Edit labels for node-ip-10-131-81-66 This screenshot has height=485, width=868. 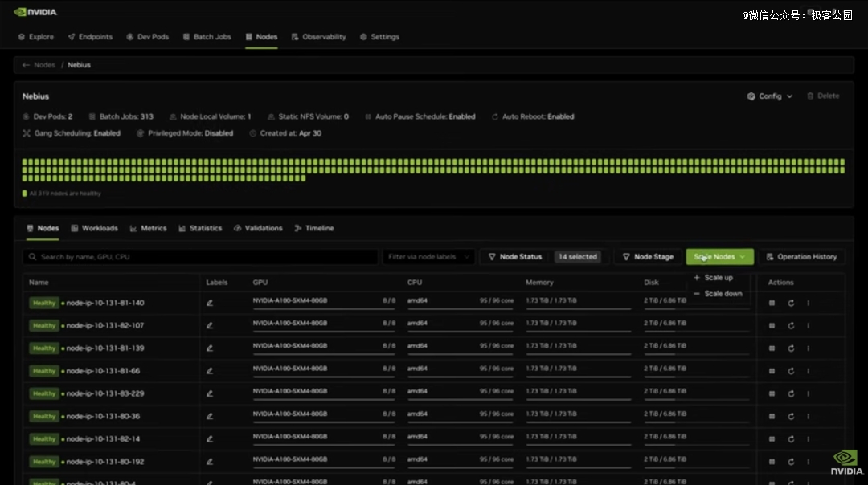(210, 371)
